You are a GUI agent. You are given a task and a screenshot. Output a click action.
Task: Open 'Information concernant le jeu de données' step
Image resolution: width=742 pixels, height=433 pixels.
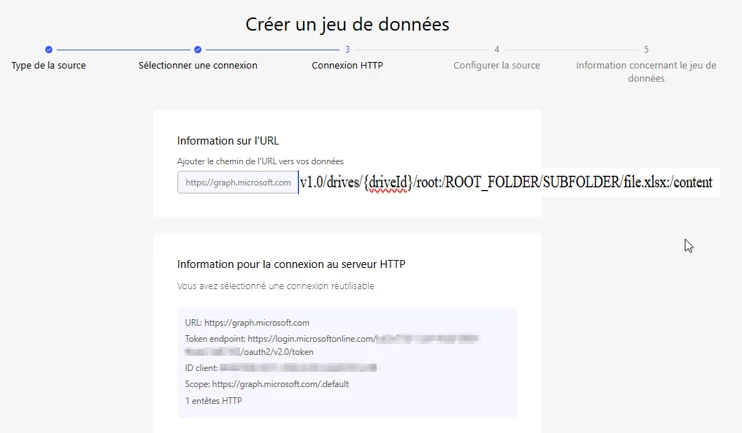[646, 72]
